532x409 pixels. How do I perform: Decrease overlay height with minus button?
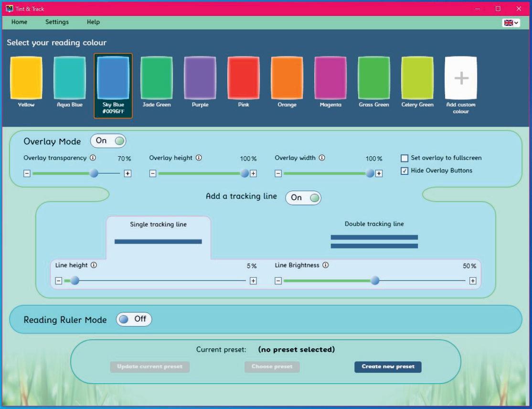[153, 173]
